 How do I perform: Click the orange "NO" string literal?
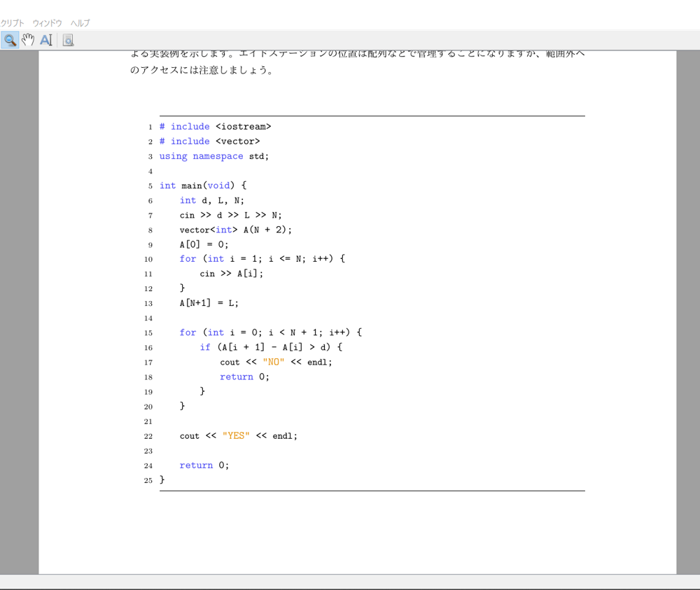[274, 362]
